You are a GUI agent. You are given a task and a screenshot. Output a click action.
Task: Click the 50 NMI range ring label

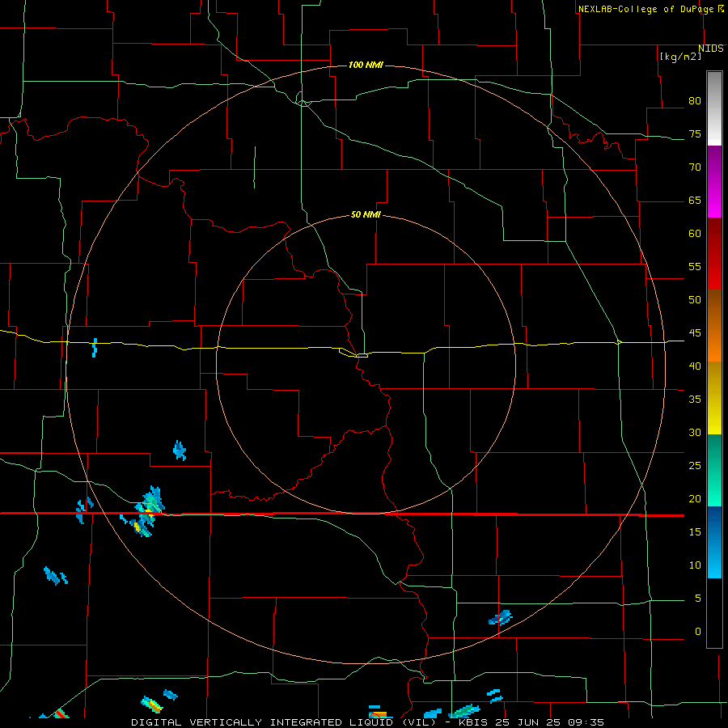point(366,214)
